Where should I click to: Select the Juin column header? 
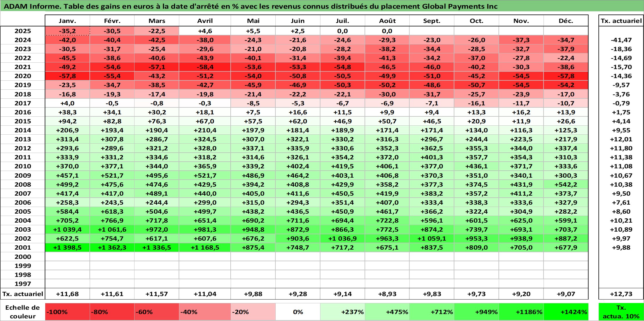(x=298, y=21)
